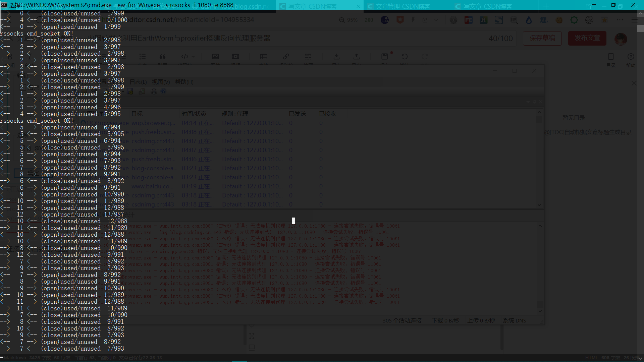Open the code block language dropdown arrow
This screenshot has width=644, height=362.
tap(193, 57)
